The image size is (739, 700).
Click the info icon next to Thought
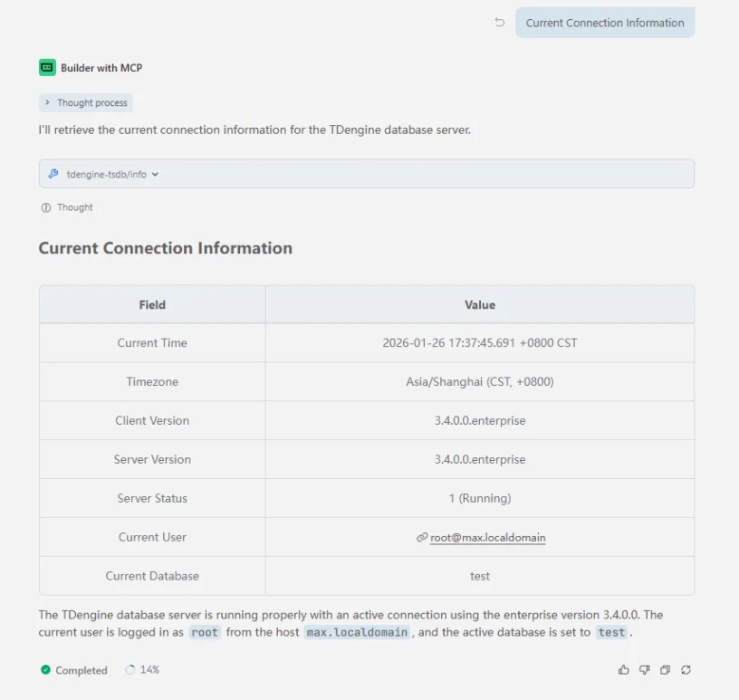[x=45, y=207]
